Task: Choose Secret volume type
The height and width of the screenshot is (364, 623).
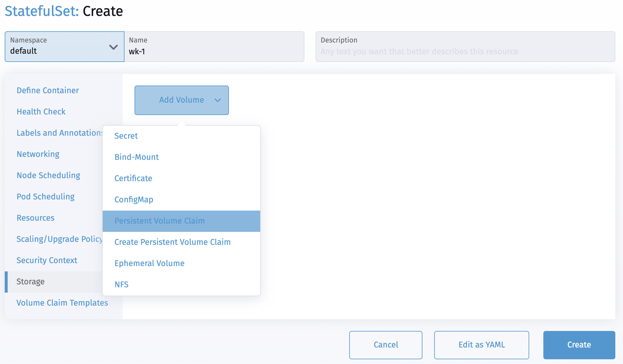Action: [x=126, y=136]
